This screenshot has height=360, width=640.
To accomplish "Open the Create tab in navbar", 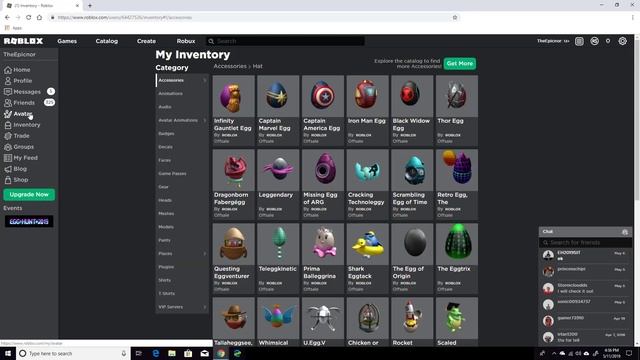I will point(146,41).
